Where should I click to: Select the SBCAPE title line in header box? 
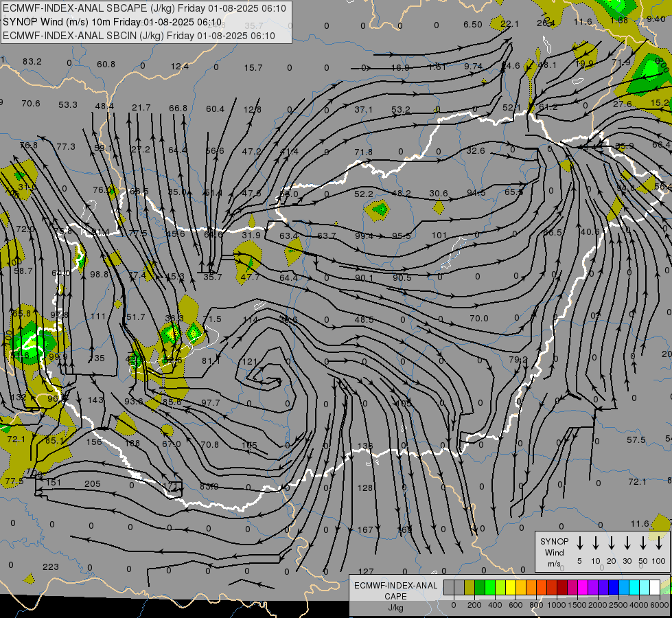point(144,8)
